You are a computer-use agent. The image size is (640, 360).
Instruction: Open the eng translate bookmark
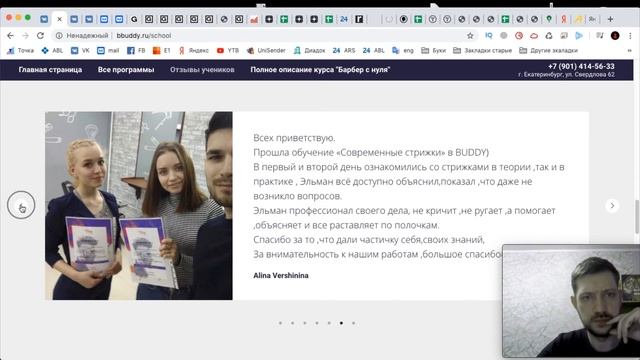(x=403, y=51)
